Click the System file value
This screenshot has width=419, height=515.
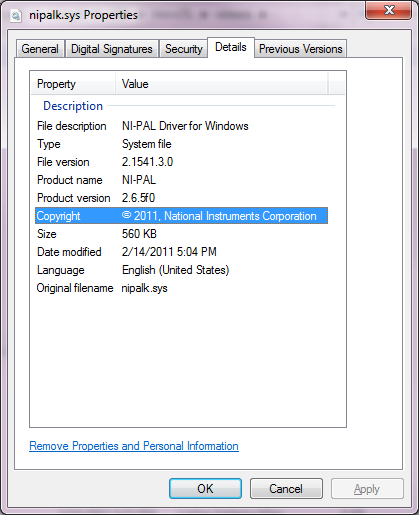(147, 144)
